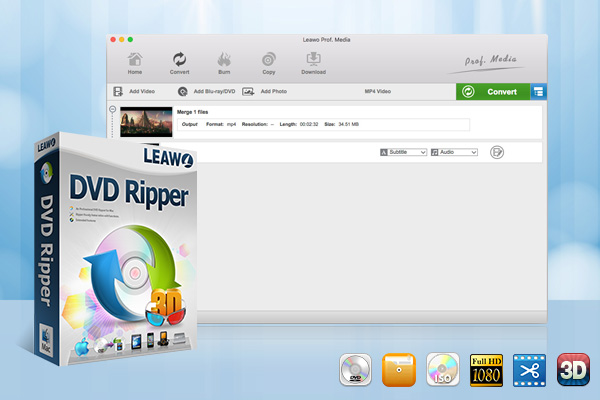
Task: Click the Add Photo icon
Action: [x=248, y=91]
